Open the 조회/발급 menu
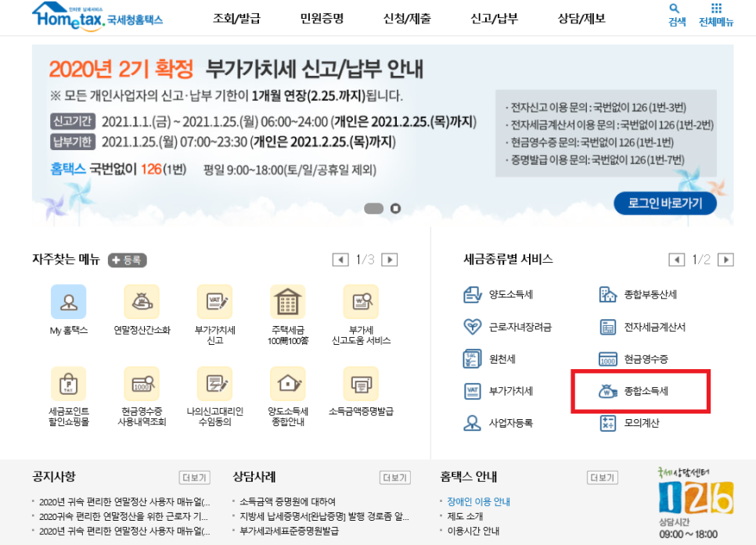The height and width of the screenshot is (545, 756). [236, 19]
